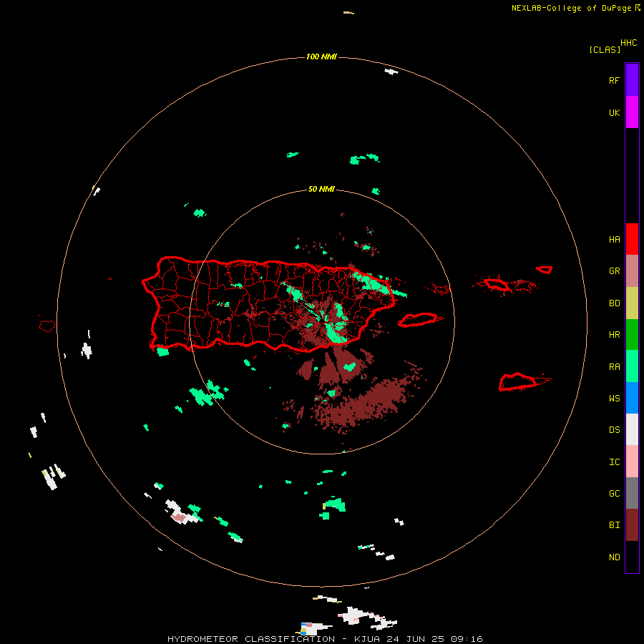Click the UK magenta legend swatch
The image size is (644, 644).
coord(632,112)
